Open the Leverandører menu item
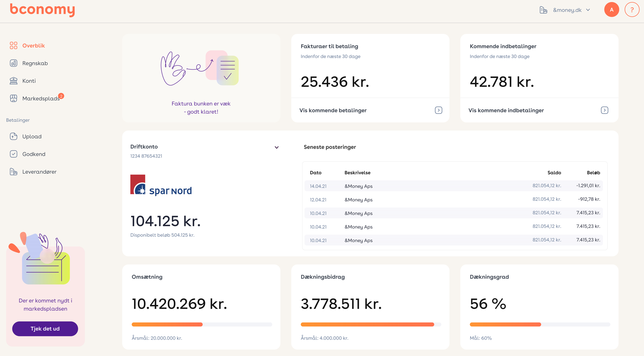This screenshot has height=356, width=644. (x=39, y=172)
